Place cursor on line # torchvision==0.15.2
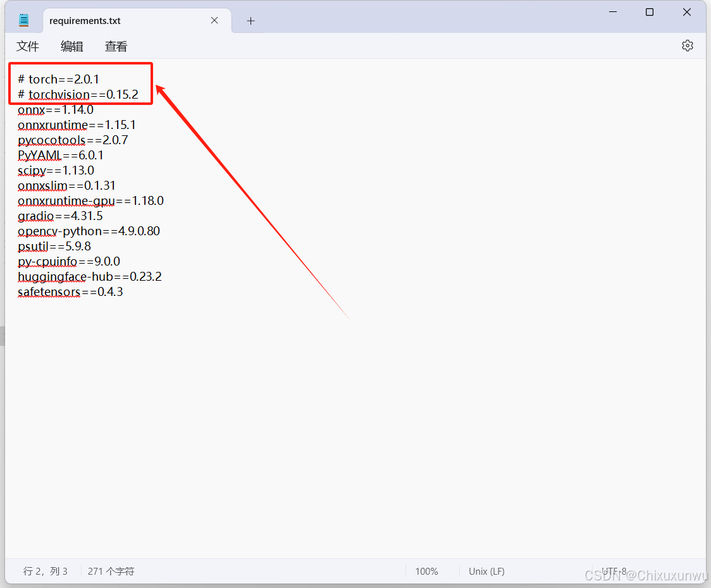Image resolution: width=711 pixels, height=588 pixels. pyautogui.click(x=78, y=94)
